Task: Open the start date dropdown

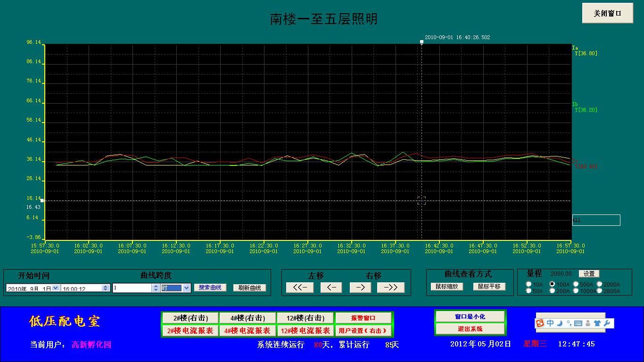Action: 56,288
